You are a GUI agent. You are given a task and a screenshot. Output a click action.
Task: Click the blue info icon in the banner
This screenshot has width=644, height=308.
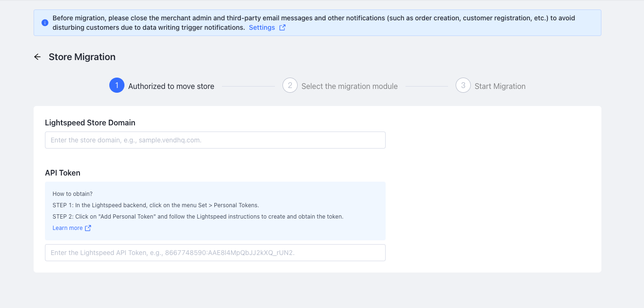tap(45, 23)
